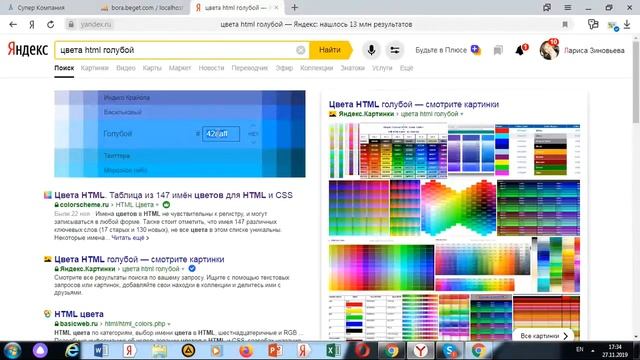Open the Лариса Зиновьева account name
This screenshot has width=640, height=360.
click(594, 51)
